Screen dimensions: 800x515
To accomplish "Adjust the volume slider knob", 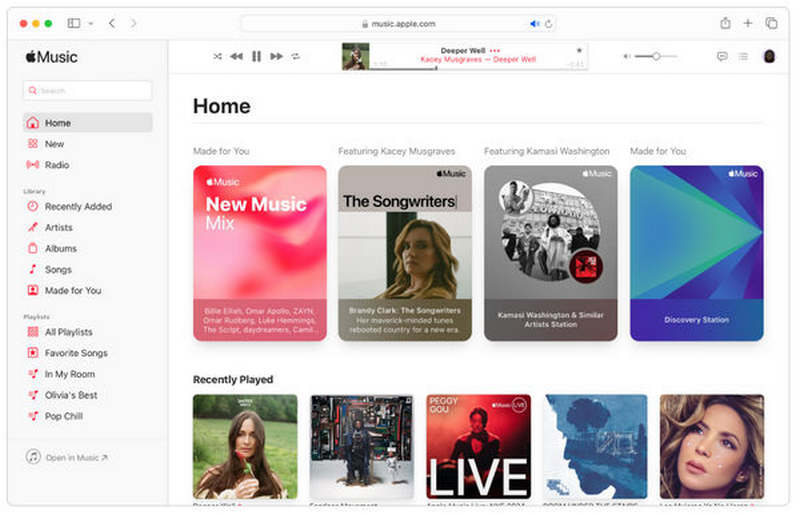I will click(656, 56).
